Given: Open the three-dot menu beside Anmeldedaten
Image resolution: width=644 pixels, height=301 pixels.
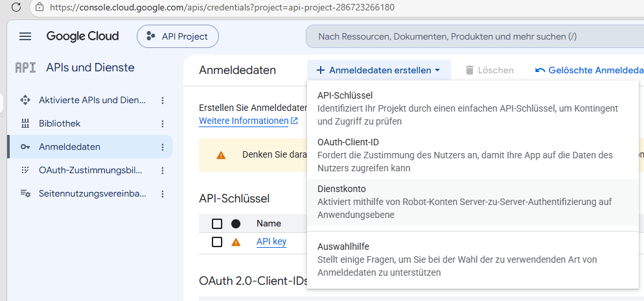Looking at the screenshot, I should [163, 147].
